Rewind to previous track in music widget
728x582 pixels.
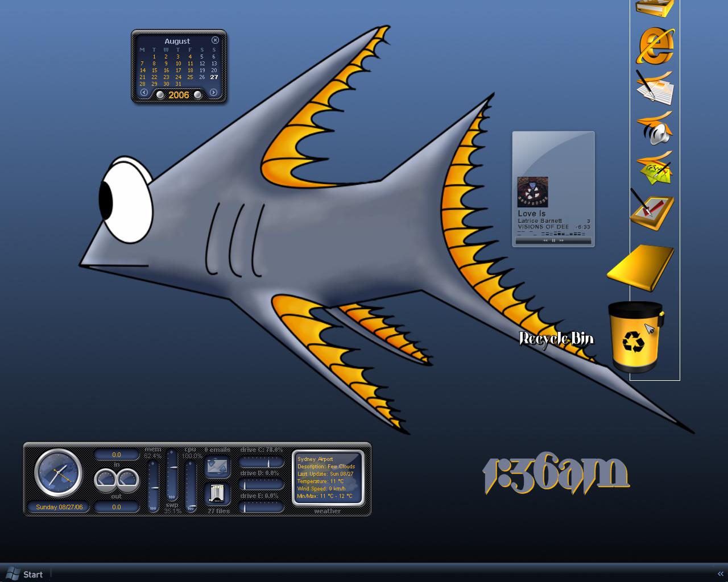point(545,240)
